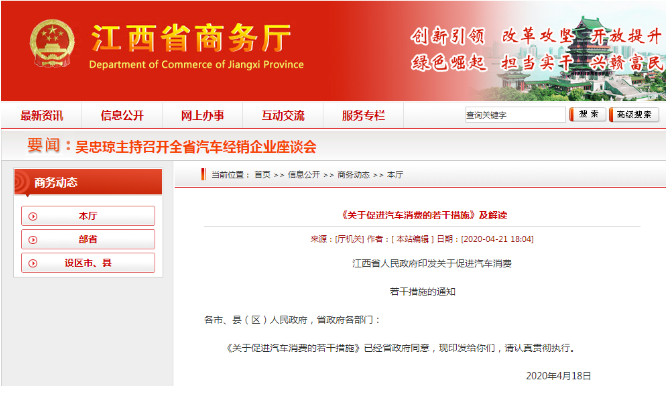Focus the 查询关键字 search input field

(x=515, y=115)
